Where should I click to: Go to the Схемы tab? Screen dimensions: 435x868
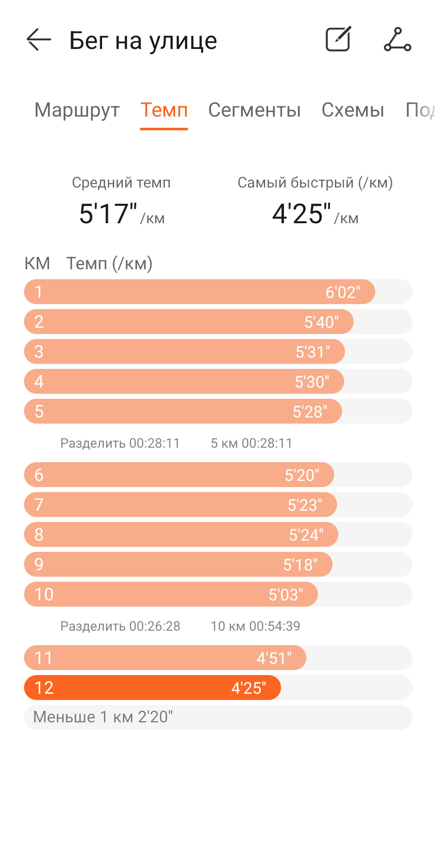click(353, 110)
